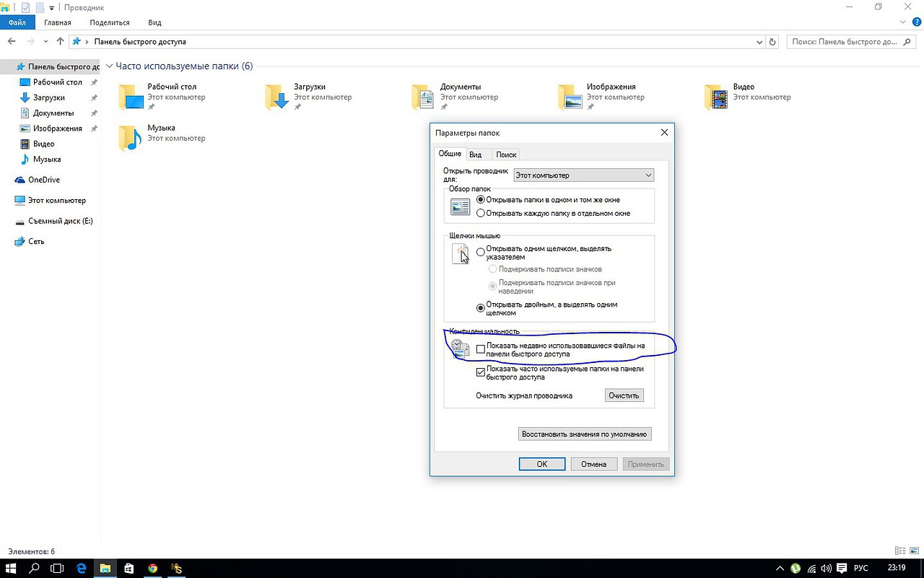The height and width of the screenshot is (578, 924).
Task: Confirm the dialog with OK
Action: (542, 464)
